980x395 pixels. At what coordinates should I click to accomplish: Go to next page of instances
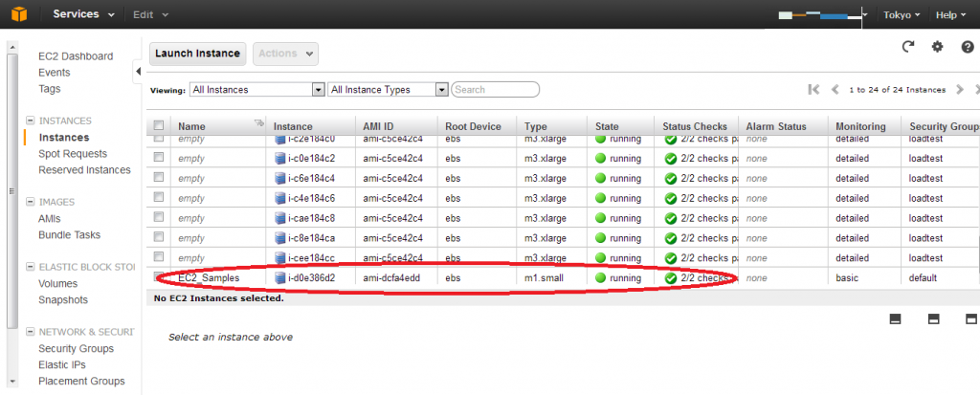coord(960,89)
